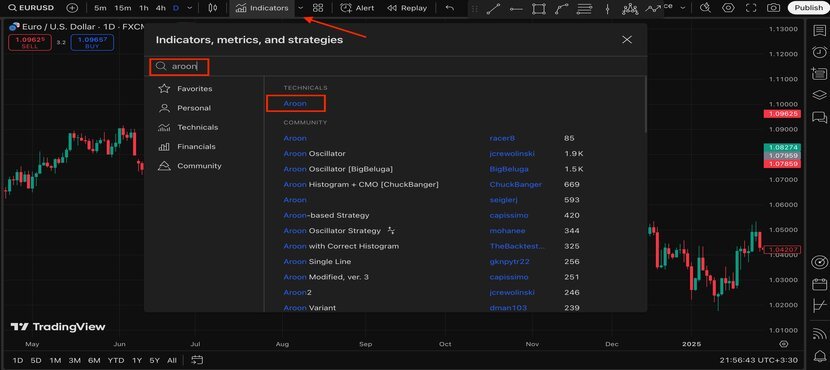Expand the chevron next to Indicators
The height and width of the screenshot is (370, 830).
pos(301,8)
